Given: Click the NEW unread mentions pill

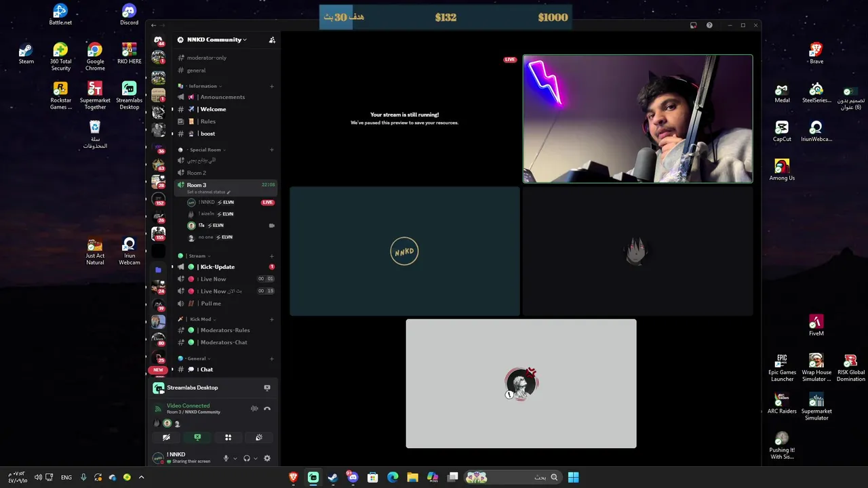Looking at the screenshot, I should [158, 370].
